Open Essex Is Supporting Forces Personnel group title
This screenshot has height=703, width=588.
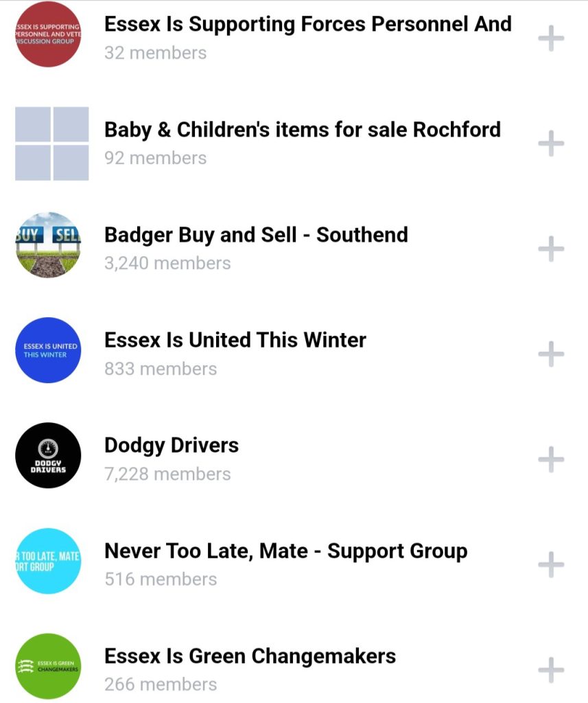[307, 24]
